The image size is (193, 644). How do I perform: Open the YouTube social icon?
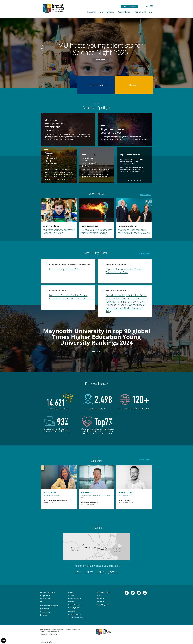(x=145, y=593)
